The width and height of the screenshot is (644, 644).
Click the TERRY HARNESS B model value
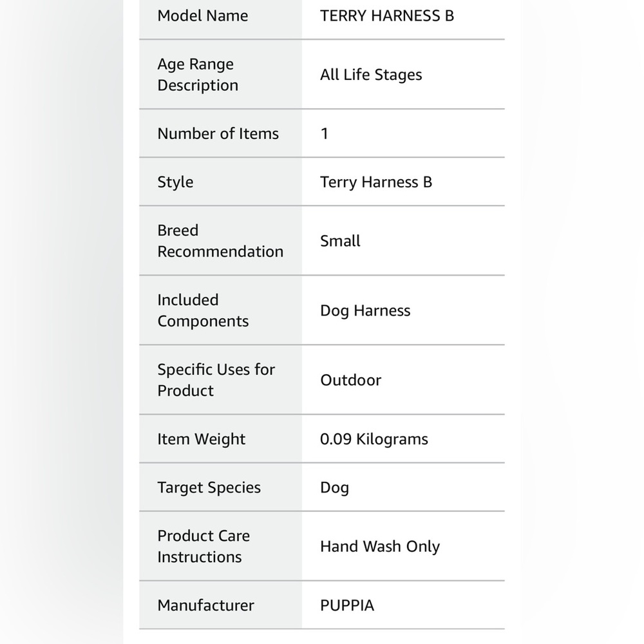pyautogui.click(x=387, y=15)
